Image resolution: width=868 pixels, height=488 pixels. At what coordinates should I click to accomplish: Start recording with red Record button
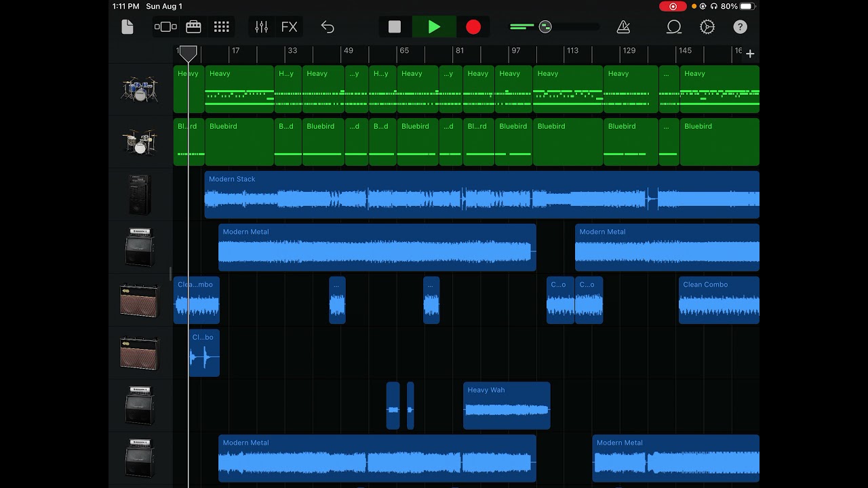pyautogui.click(x=473, y=27)
